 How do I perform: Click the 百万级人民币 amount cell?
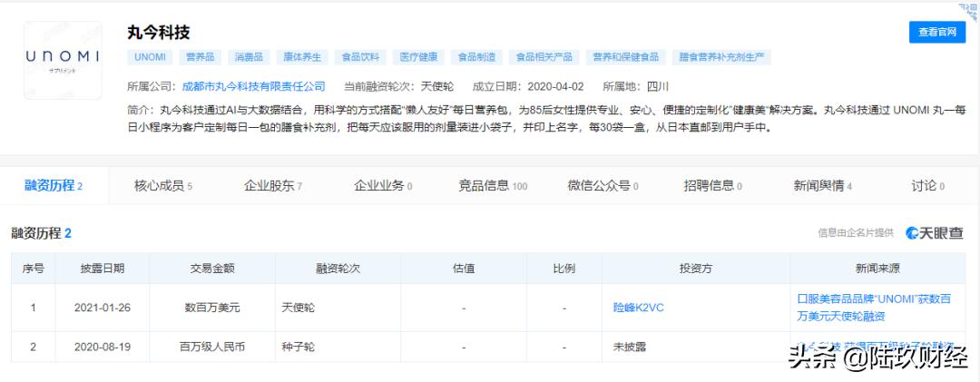(x=212, y=347)
